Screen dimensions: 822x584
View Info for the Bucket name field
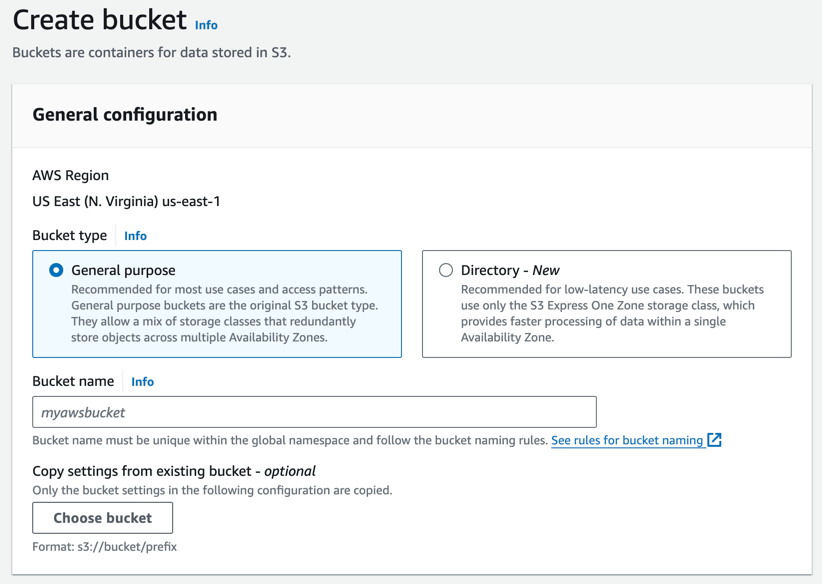(x=142, y=381)
